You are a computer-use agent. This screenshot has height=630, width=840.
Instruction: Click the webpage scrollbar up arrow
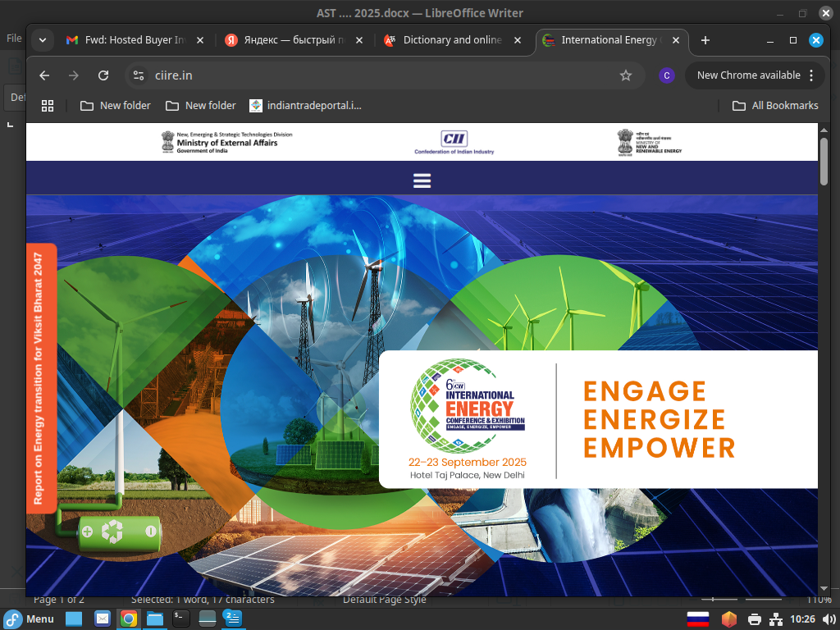pyautogui.click(x=824, y=130)
